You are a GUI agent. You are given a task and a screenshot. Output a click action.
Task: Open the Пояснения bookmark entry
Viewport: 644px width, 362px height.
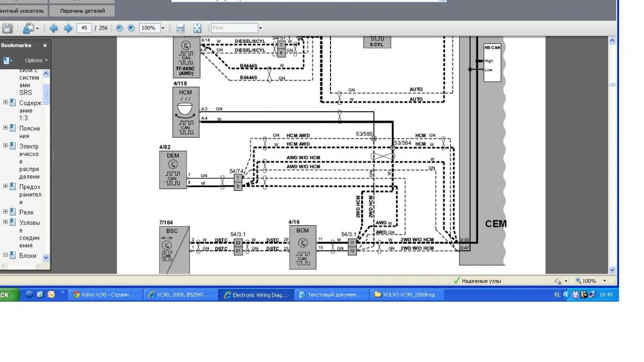(x=30, y=132)
